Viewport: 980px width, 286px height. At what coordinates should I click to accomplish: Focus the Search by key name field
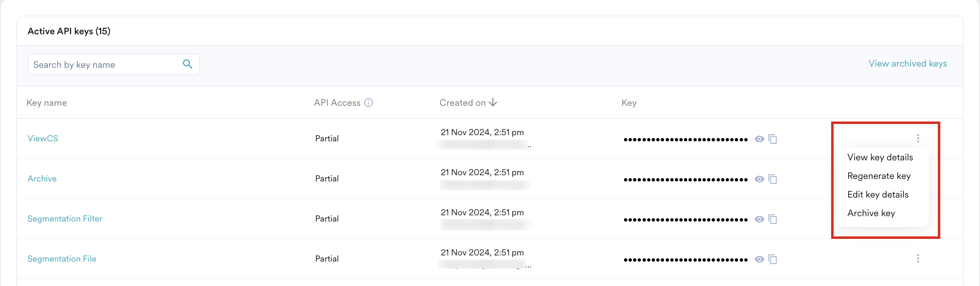[x=103, y=64]
